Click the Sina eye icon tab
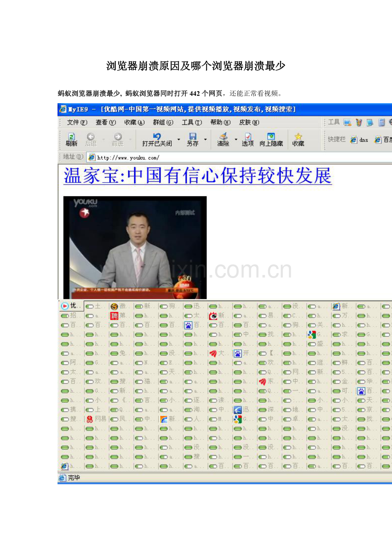Image resolution: width=392 pixels, height=555 pixels. pyautogui.click(x=213, y=316)
